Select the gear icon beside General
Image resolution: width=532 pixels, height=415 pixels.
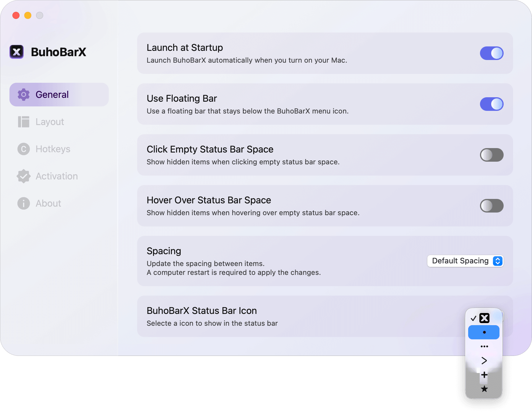(x=23, y=95)
